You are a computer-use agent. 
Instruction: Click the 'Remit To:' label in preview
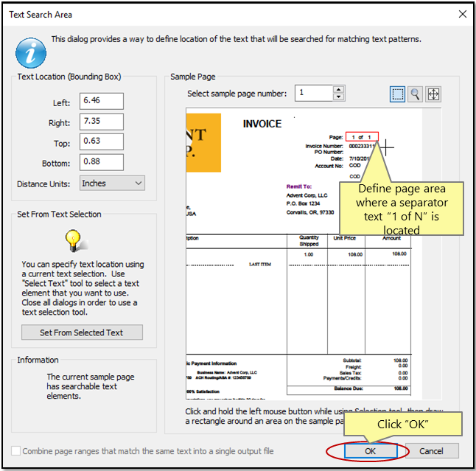click(x=298, y=186)
